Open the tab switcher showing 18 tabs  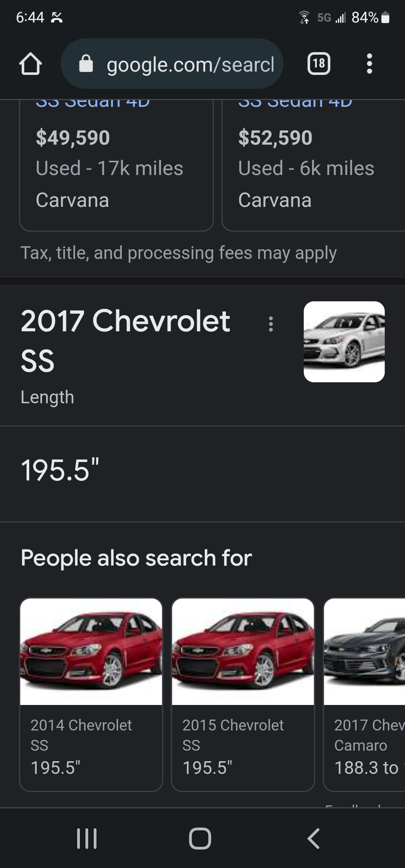coord(319,64)
